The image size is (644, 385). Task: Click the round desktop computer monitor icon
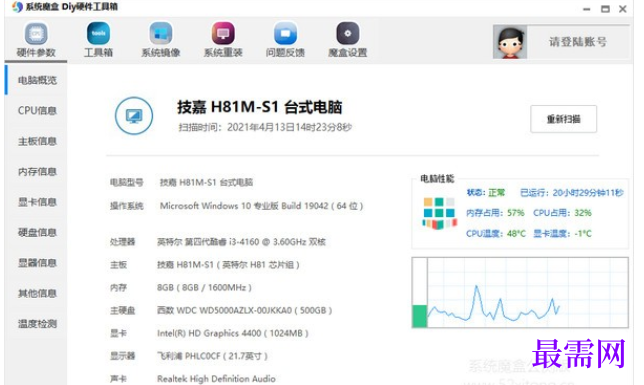[x=134, y=116]
